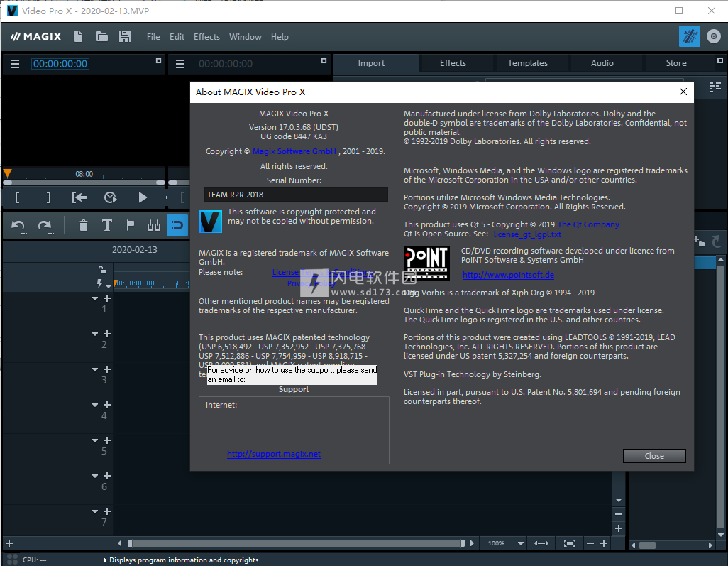Zoom out horizontally with the minus beside 100%
The height and width of the screenshot is (566, 728).
coord(590,543)
